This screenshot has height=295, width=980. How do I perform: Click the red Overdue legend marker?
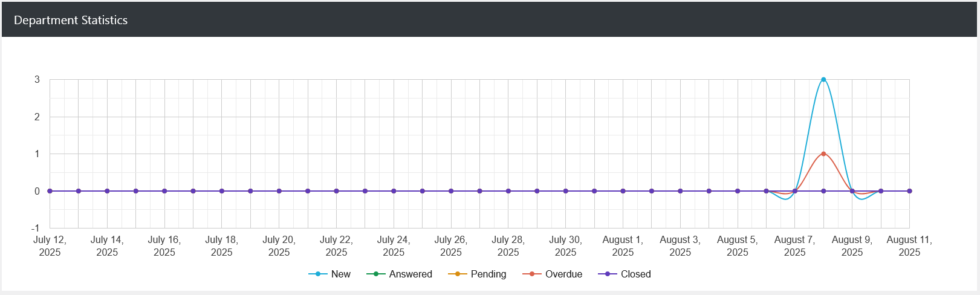[x=532, y=274]
